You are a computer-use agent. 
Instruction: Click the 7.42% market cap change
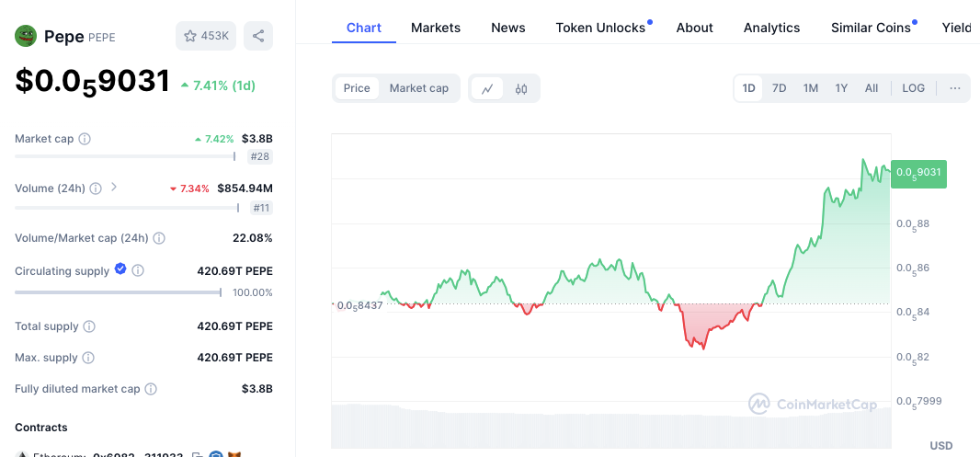214,139
